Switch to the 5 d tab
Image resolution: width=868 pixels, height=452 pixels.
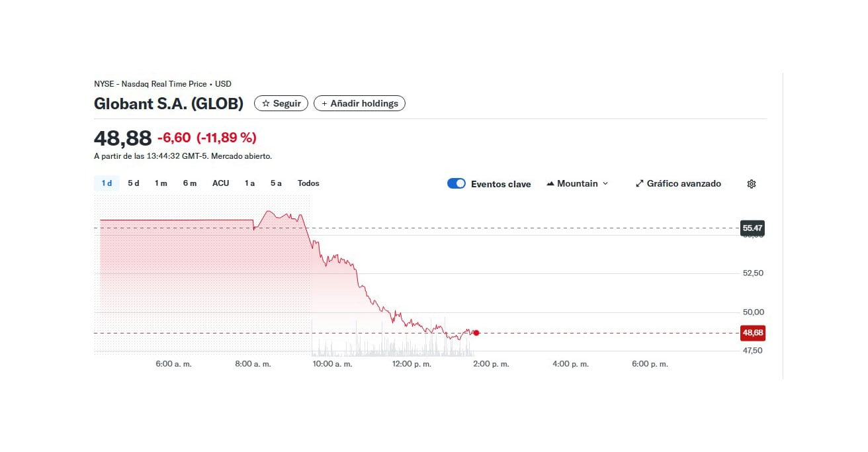click(132, 183)
